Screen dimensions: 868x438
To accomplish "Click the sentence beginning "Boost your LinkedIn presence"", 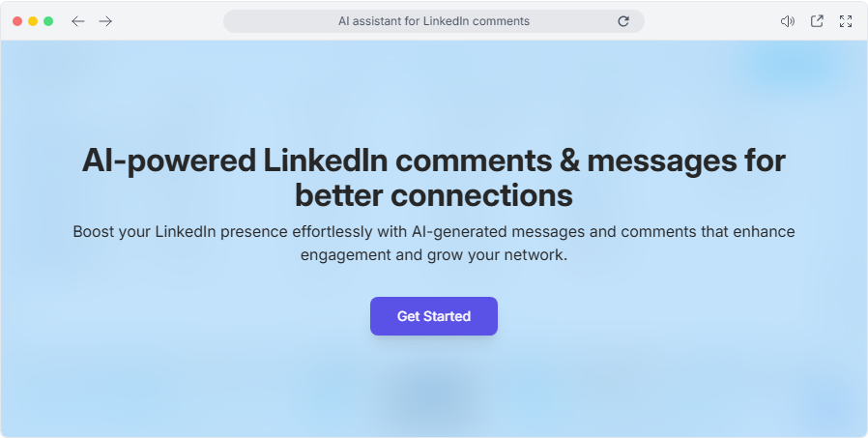I will [x=434, y=231].
